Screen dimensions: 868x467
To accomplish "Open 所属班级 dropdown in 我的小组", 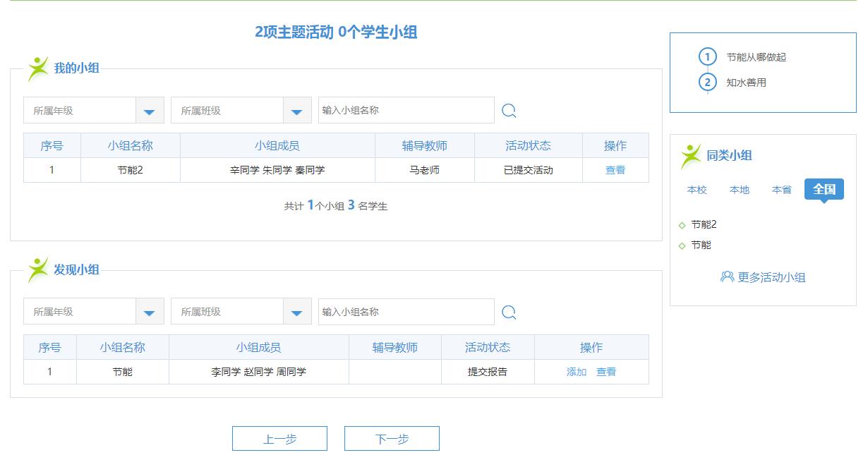I will pos(241,111).
